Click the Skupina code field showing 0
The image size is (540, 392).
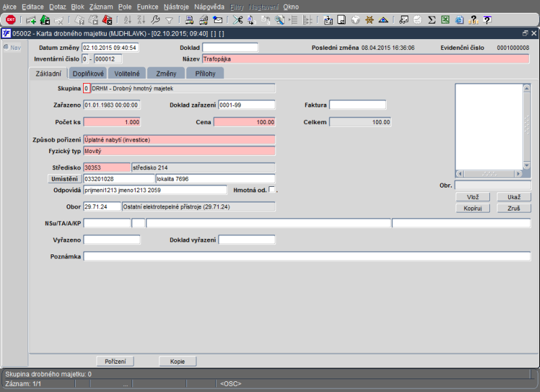[x=86, y=88]
